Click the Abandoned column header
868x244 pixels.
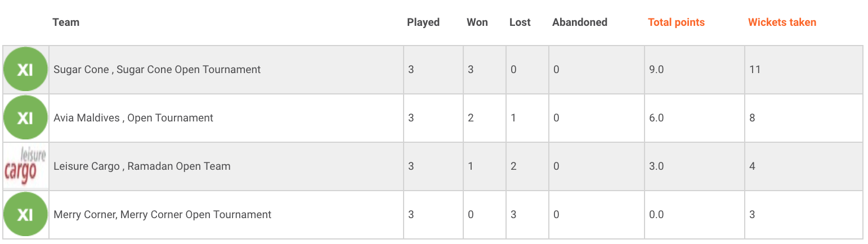coord(580,22)
